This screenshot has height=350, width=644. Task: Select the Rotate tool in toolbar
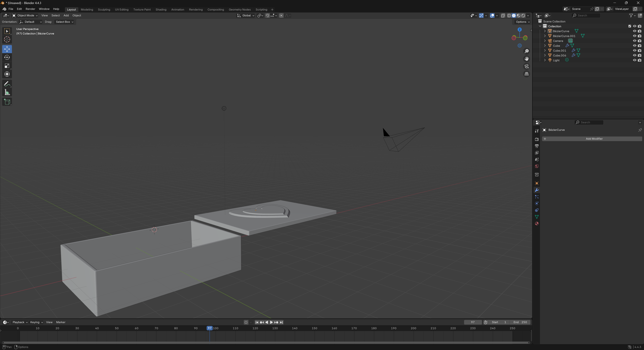coord(7,57)
